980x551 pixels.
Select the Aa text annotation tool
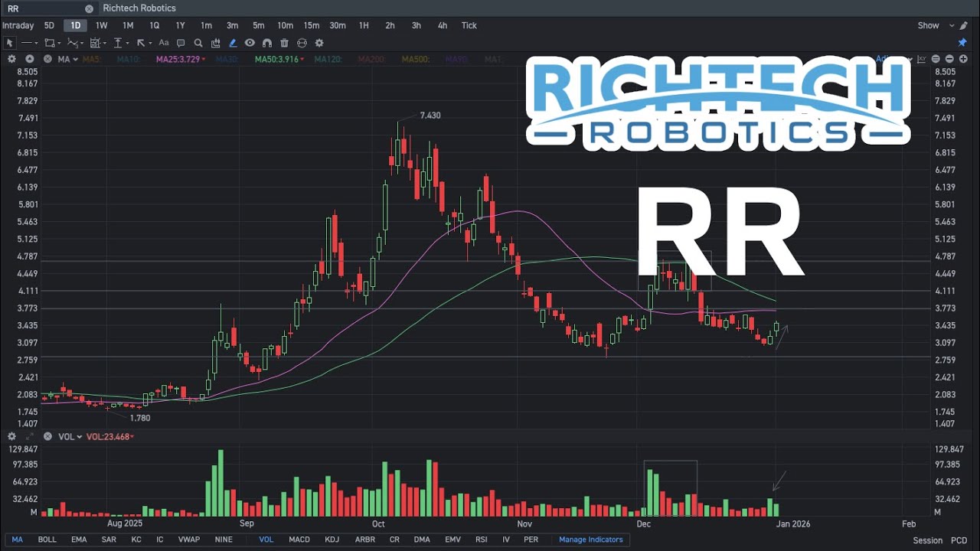pos(163,43)
